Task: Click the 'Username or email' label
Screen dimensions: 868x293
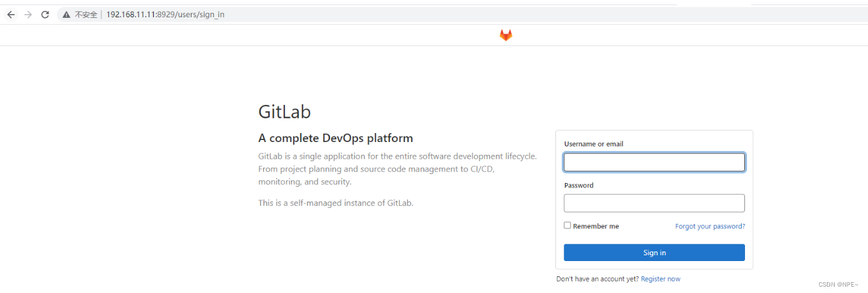Action: click(593, 144)
